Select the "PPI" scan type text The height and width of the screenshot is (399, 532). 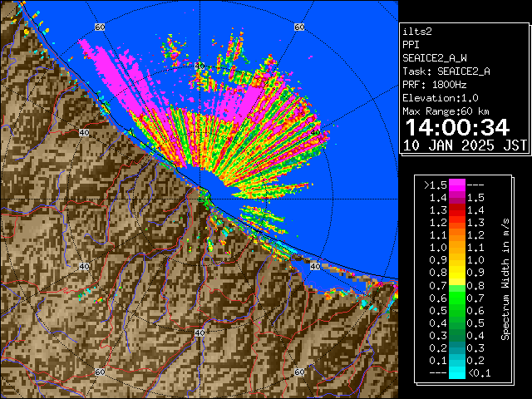(x=411, y=45)
